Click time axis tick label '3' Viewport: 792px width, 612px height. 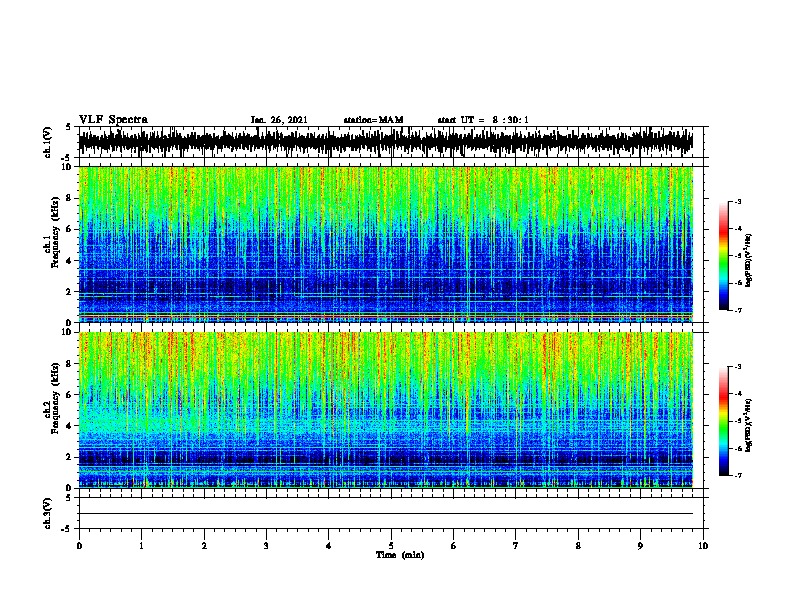pyautogui.click(x=266, y=546)
